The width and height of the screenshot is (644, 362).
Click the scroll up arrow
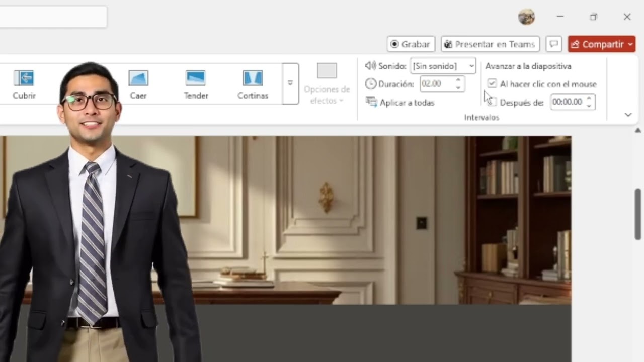638,130
